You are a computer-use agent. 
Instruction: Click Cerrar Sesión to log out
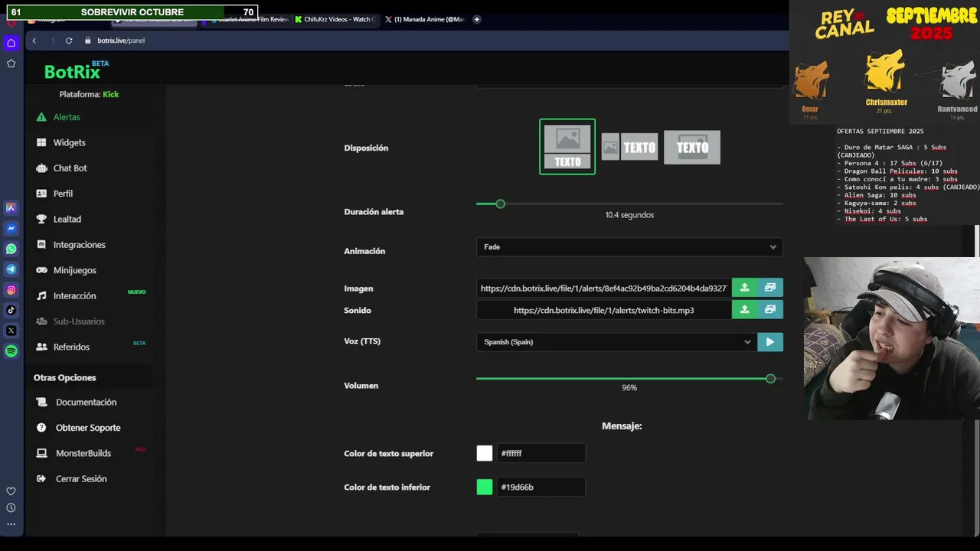(x=80, y=479)
